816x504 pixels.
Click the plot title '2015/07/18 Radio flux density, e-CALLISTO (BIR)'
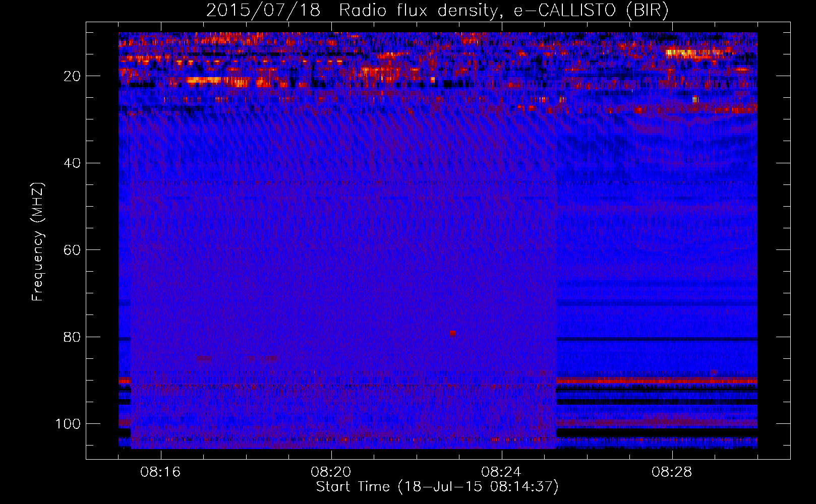click(x=437, y=10)
